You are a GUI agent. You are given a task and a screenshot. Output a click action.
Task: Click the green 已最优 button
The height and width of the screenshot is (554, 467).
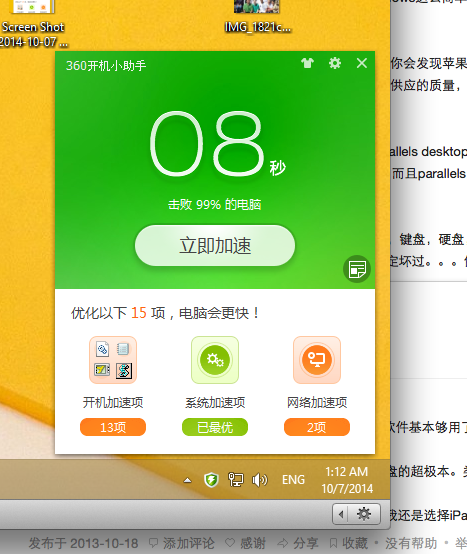(215, 427)
